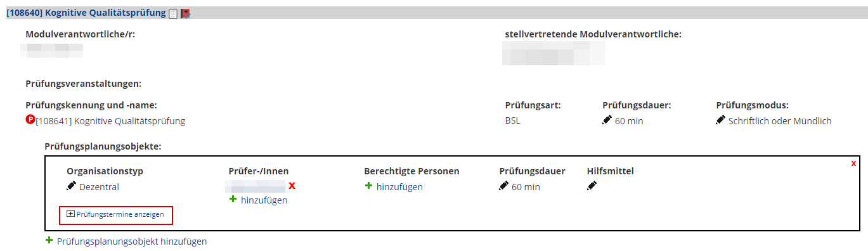
Task: Click the blurred Prüfer name entry
Action: [x=256, y=186]
